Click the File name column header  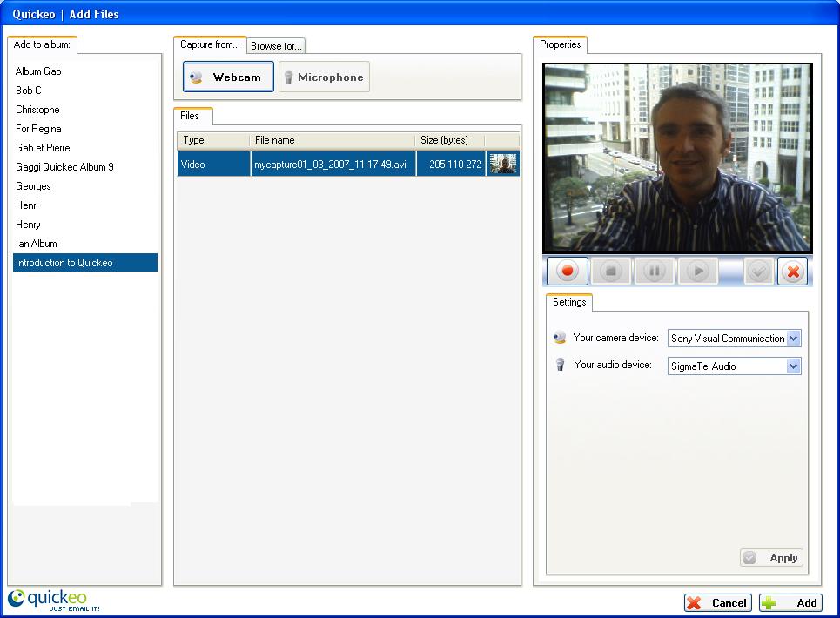[333, 140]
